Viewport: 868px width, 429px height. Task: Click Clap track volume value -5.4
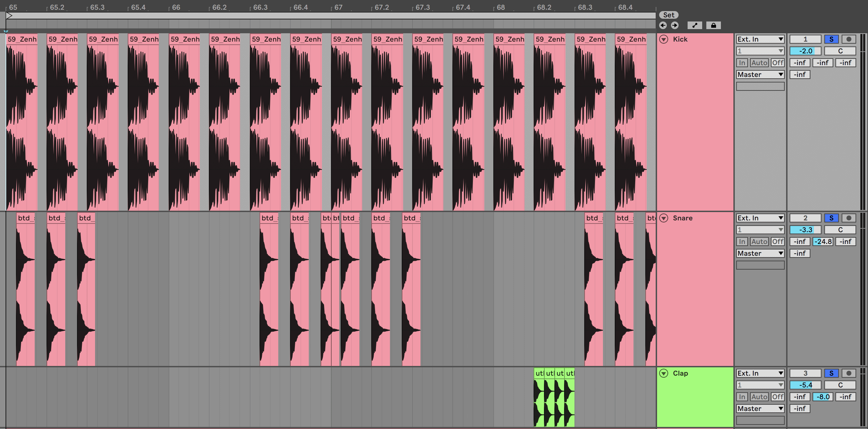805,385
